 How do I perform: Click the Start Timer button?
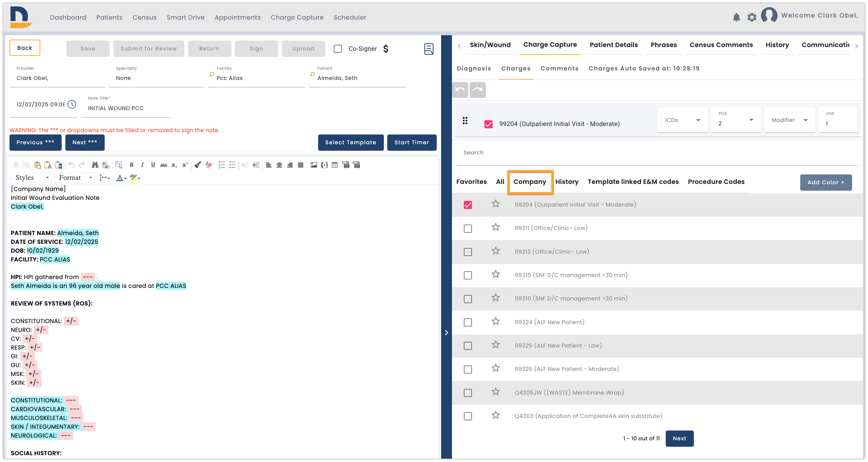(x=412, y=142)
